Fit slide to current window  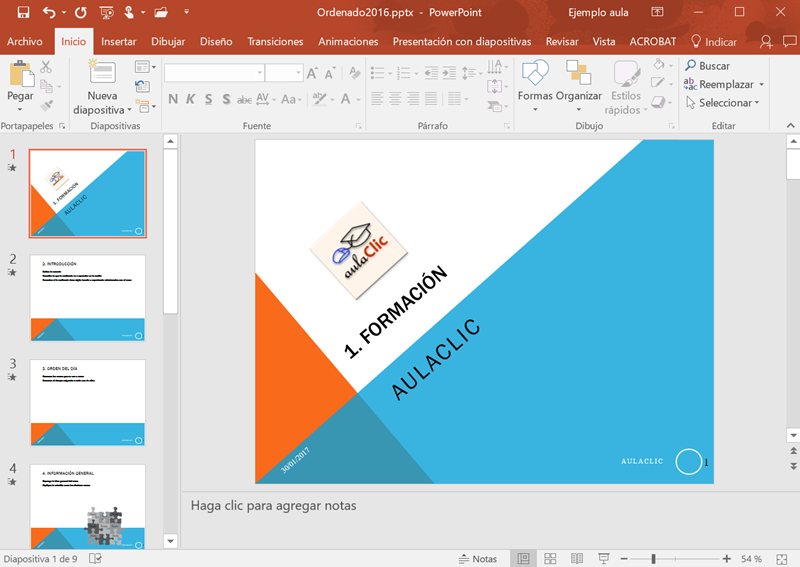782,559
